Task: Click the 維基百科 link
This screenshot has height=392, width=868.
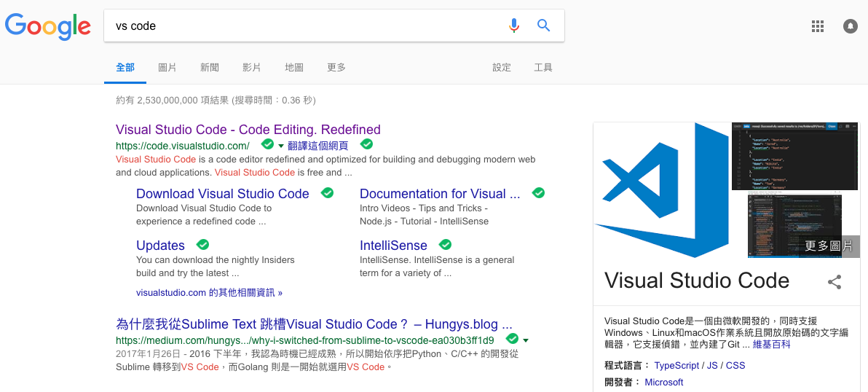Action: 771,345
